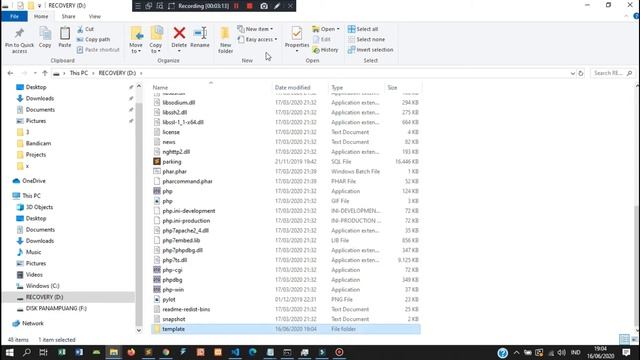Select 3D Objects in sidebar

coord(39,207)
